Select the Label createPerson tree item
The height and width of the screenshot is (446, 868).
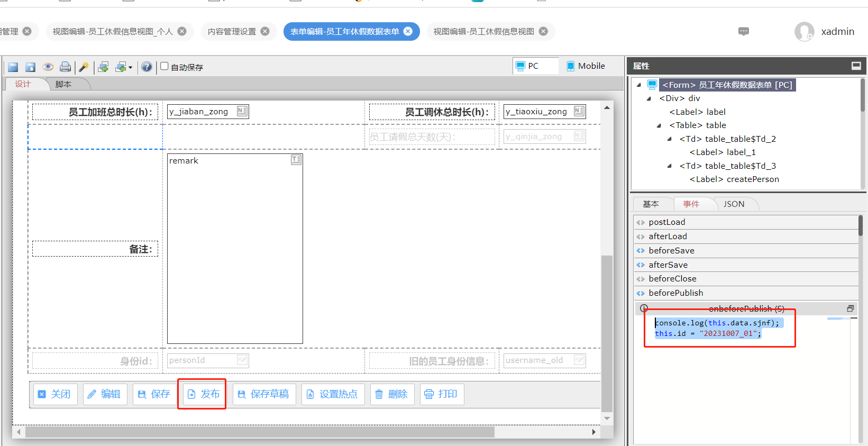(x=734, y=179)
